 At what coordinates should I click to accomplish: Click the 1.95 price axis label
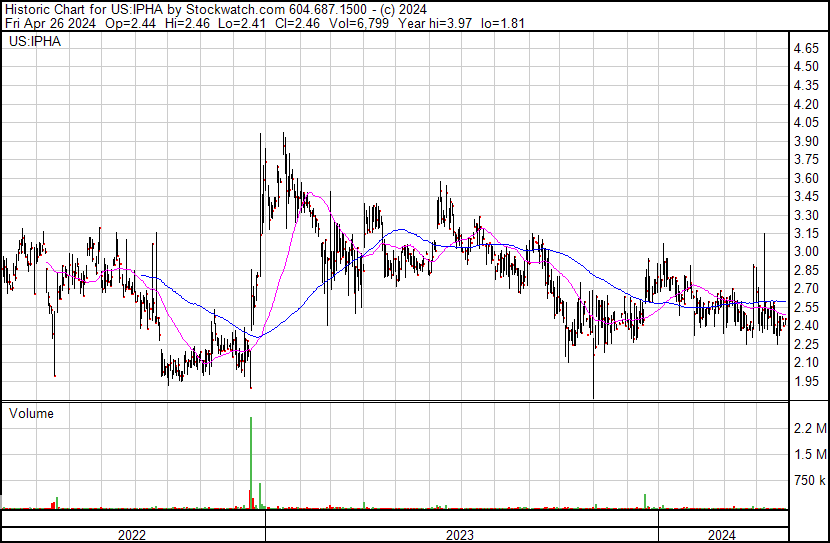click(x=806, y=381)
